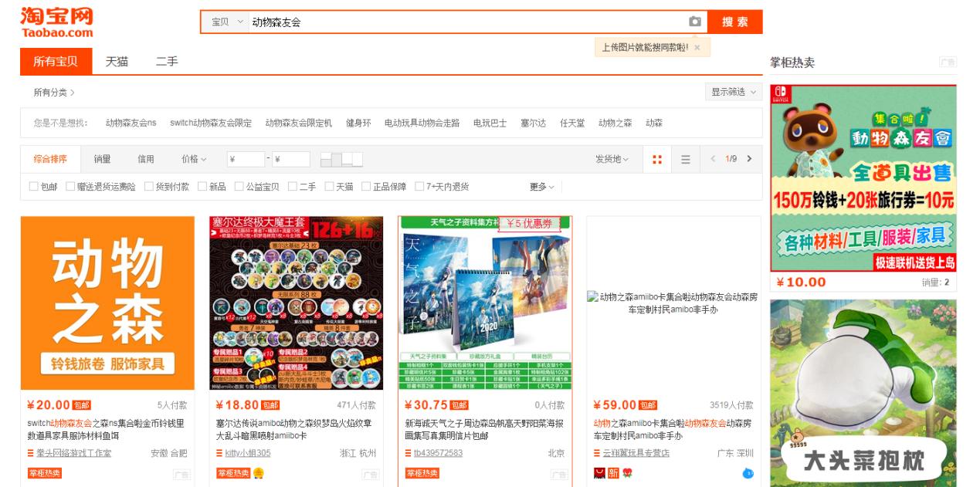Click the 搜索 search button
The image size is (980, 487).
(x=734, y=22)
